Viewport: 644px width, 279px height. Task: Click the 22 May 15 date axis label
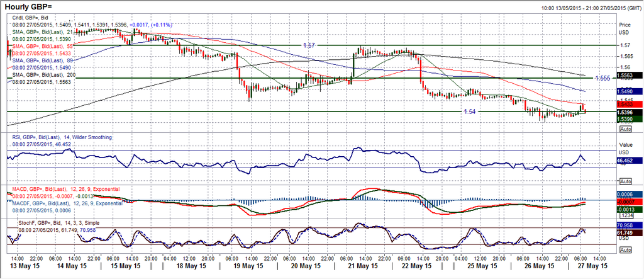click(x=418, y=266)
